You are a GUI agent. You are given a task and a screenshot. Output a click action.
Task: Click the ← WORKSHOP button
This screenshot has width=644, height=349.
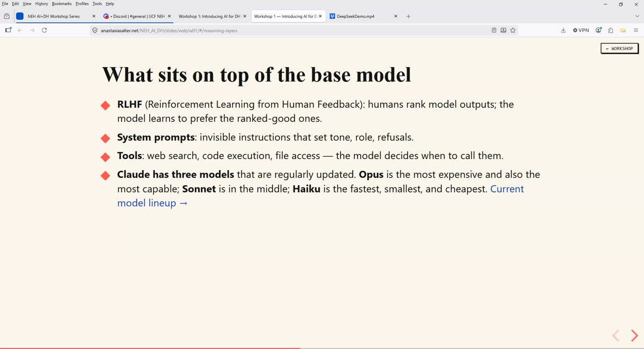(619, 48)
